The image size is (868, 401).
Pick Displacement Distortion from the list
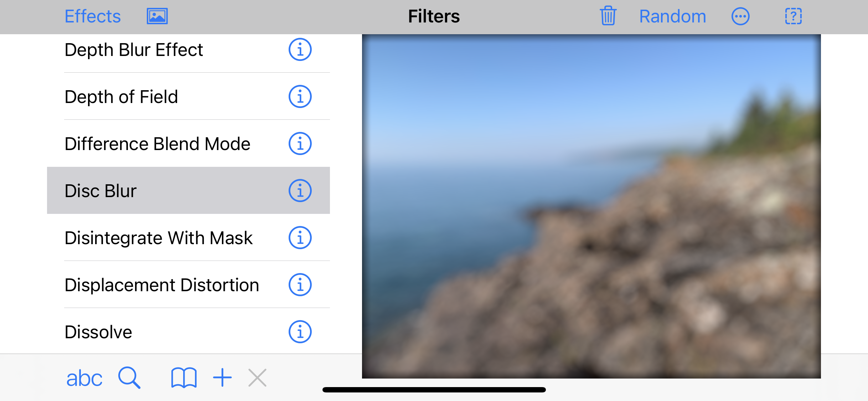[x=162, y=285]
